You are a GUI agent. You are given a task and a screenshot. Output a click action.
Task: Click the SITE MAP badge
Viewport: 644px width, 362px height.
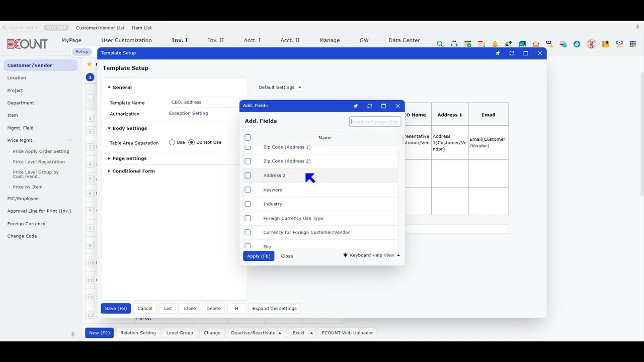click(x=56, y=28)
